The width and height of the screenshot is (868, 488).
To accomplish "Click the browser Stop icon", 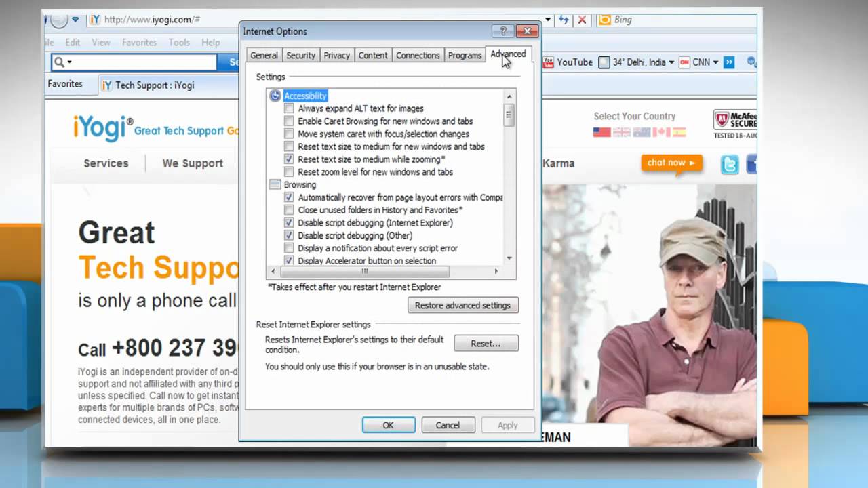I will [x=582, y=20].
